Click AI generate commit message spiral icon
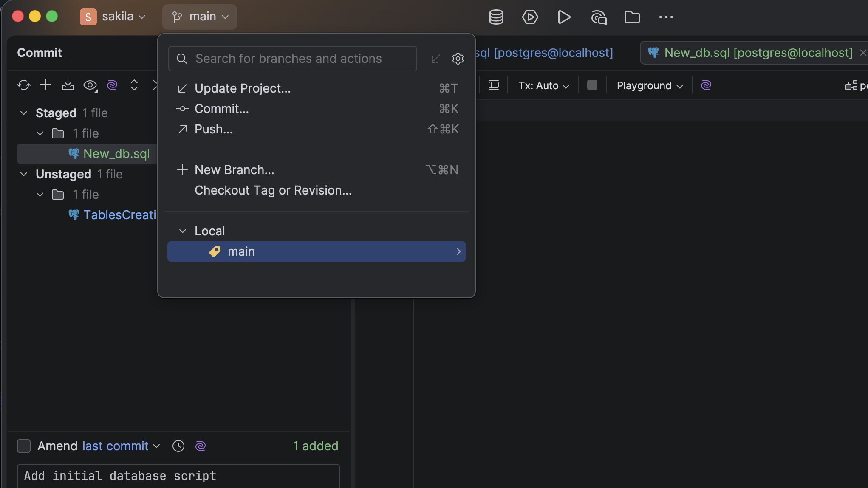 tap(201, 446)
